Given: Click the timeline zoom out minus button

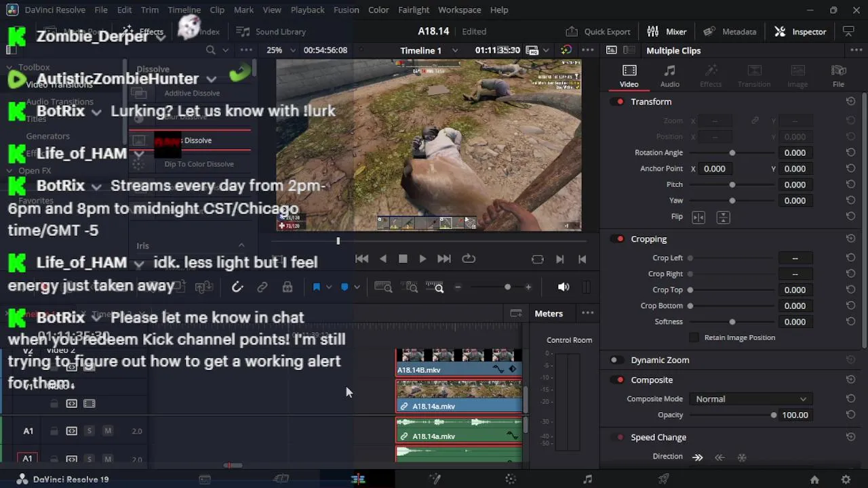Looking at the screenshot, I should click(x=458, y=287).
